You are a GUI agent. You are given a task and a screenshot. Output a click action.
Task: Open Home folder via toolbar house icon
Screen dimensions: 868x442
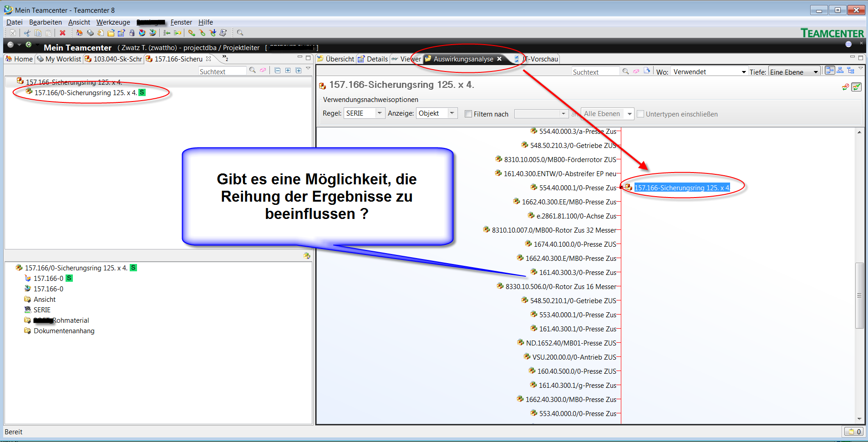[79, 33]
